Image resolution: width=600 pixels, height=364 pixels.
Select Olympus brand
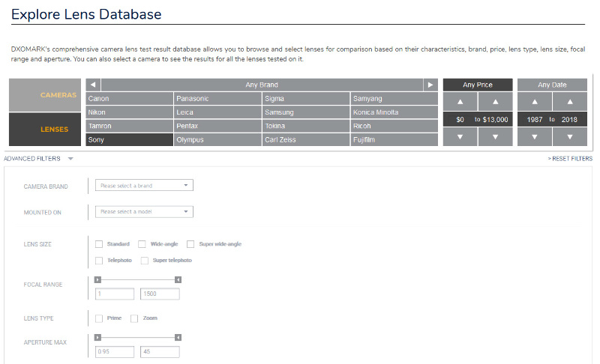(217, 140)
